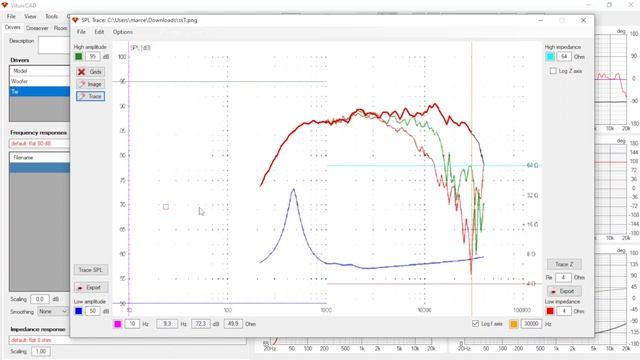Viewport: 640px width, 360px height.
Task: Select the highlighted Tw driver row
Action: 40,92
